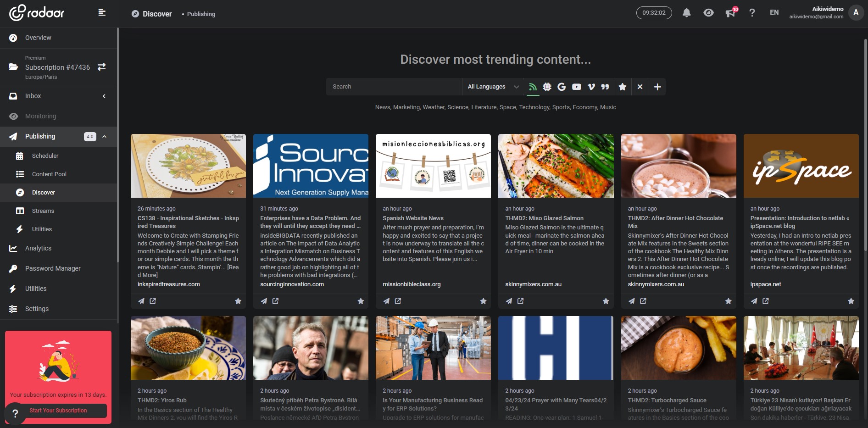Open sourcinginnovation.com article externally
This screenshot has width=868, height=428.
click(x=275, y=301)
